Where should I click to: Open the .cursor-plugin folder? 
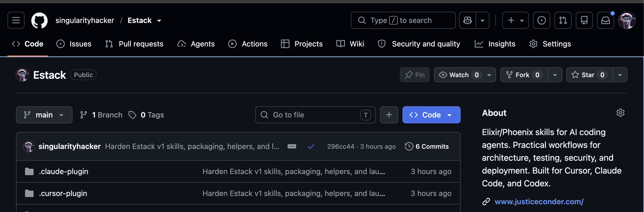coord(63,193)
